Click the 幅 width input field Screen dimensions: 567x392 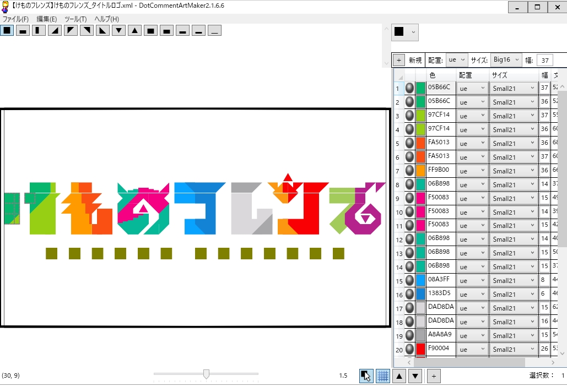[x=545, y=61]
